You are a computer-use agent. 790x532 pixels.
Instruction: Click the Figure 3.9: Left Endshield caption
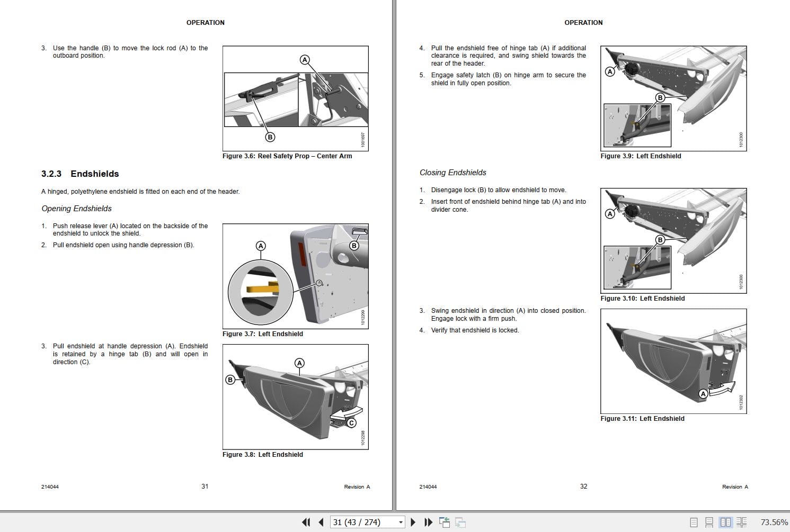pos(641,156)
